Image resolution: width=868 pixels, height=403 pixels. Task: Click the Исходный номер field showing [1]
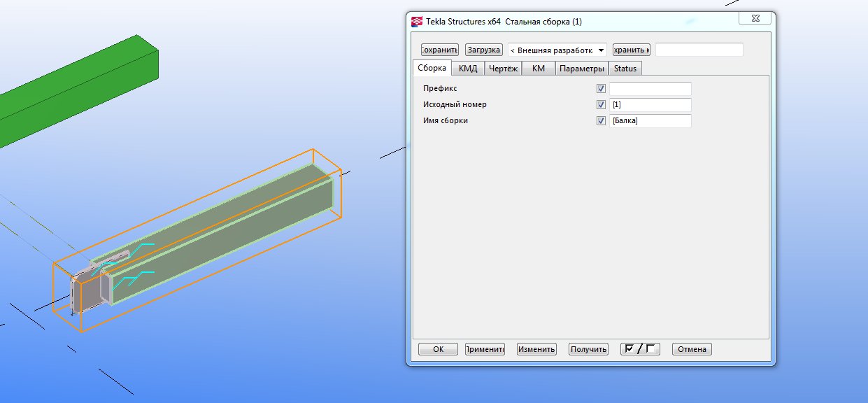(650, 105)
